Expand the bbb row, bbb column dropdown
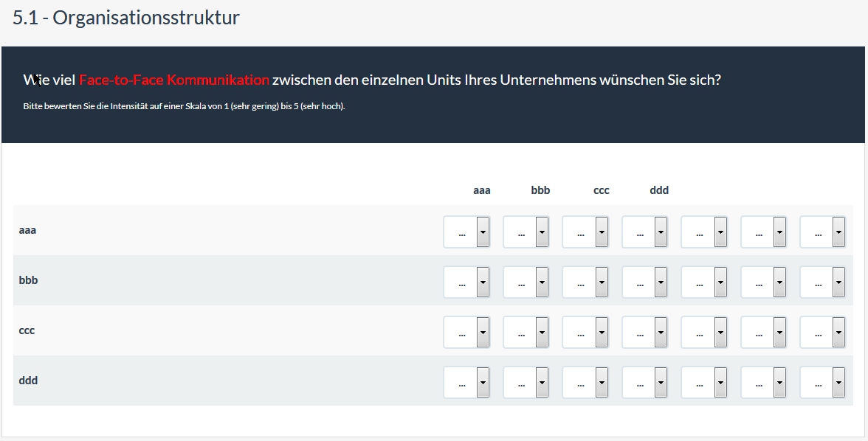This screenshot has width=868, height=441. tap(526, 282)
